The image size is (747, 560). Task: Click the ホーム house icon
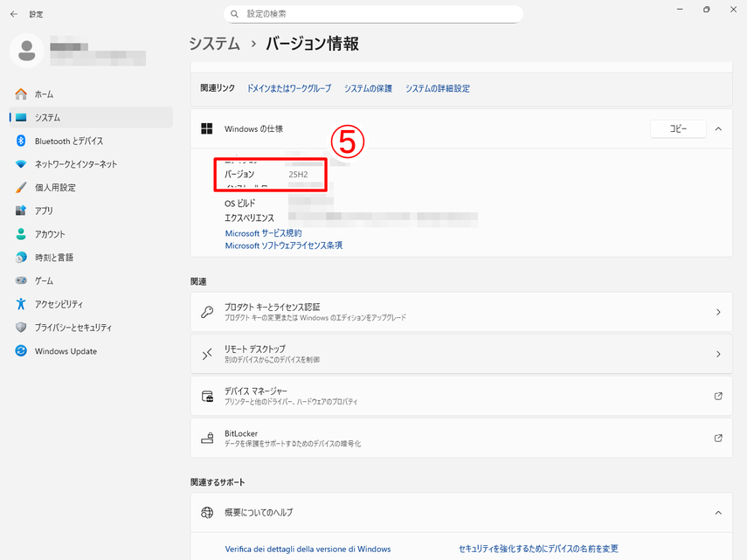21,94
